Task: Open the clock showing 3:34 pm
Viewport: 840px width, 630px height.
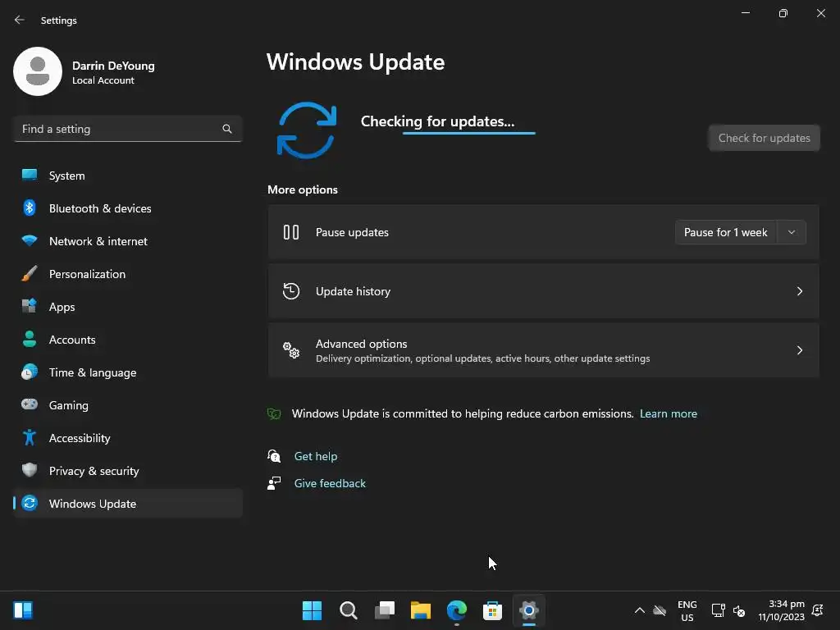Action: point(781,610)
